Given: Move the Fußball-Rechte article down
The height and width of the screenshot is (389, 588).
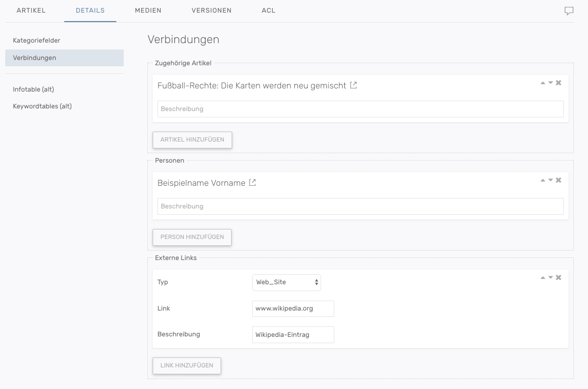Looking at the screenshot, I should [551, 83].
